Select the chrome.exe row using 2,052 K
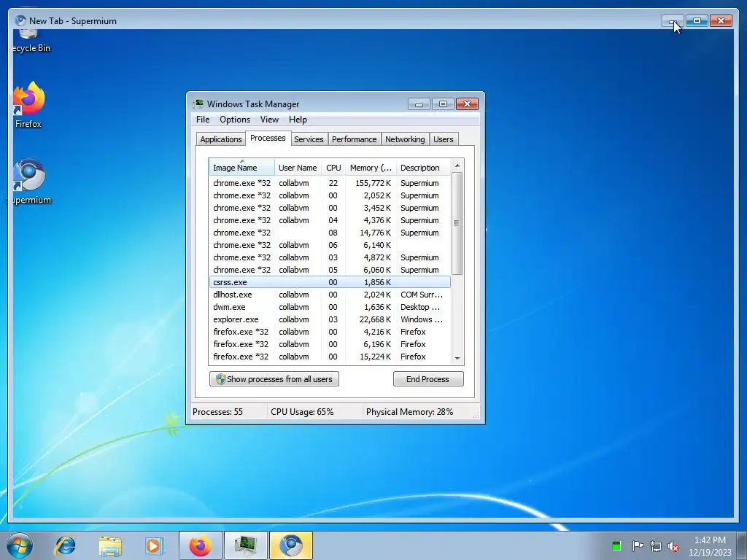747x560 pixels. coord(330,195)
